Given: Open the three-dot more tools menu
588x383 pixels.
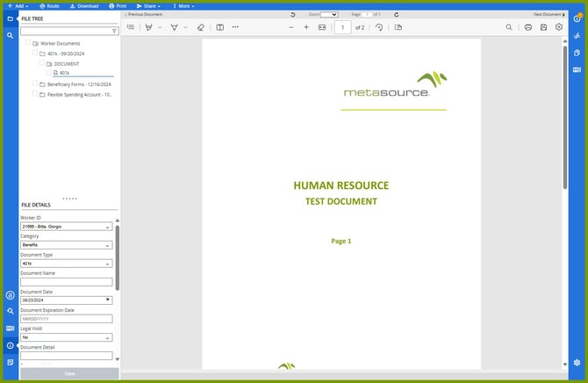Looking at the screenshot, I should tap(235, 27).
